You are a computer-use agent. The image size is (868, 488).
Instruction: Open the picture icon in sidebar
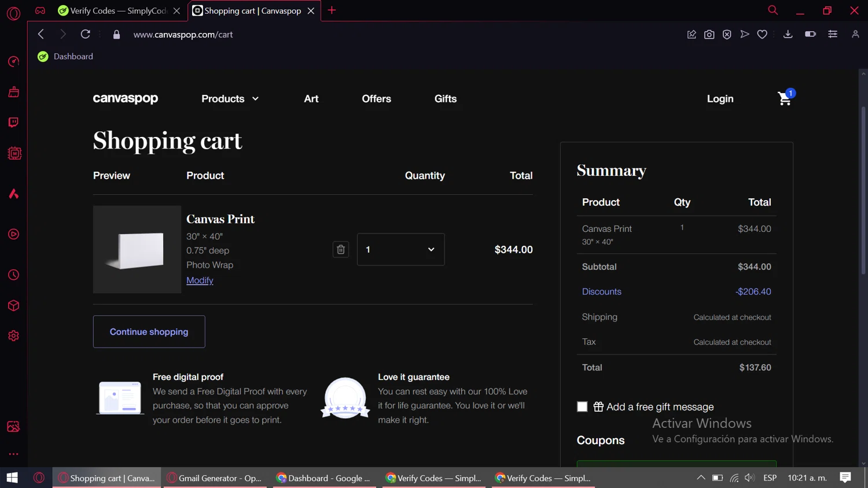(x=13, y=427)
